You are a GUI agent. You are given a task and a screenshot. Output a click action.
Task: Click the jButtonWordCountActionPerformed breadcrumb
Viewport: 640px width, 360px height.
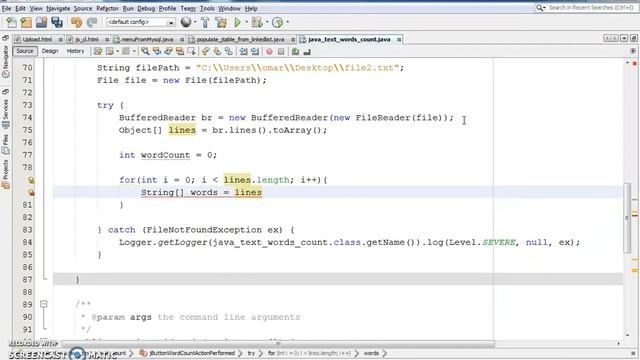(188, 353)
